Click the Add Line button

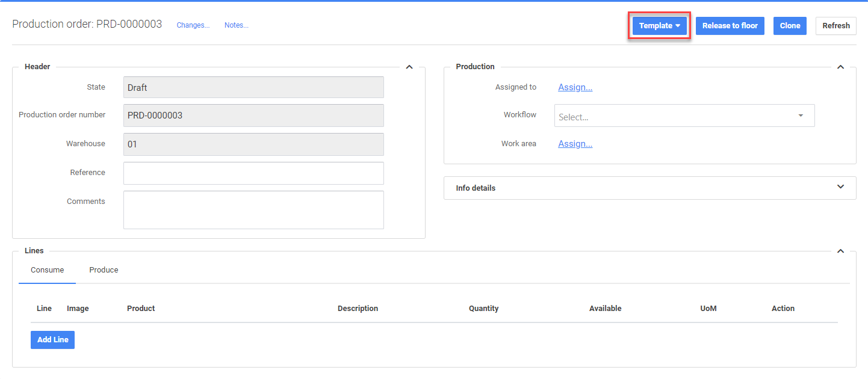click(52, 340)
